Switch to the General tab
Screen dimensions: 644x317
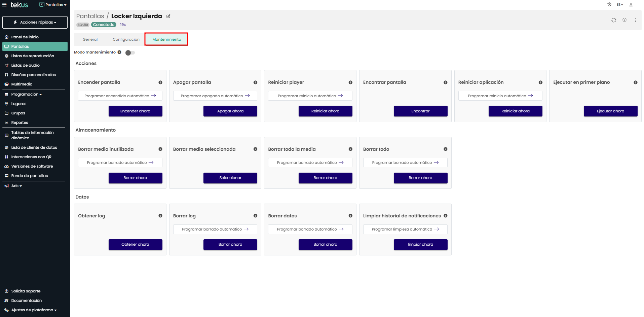point(90,39)
